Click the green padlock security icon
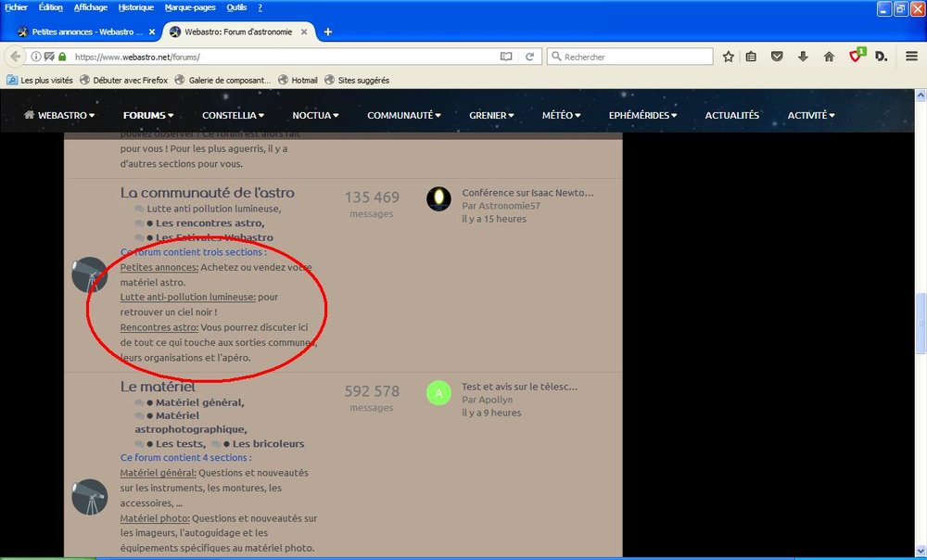927x560 pixels. coord(62,57)
